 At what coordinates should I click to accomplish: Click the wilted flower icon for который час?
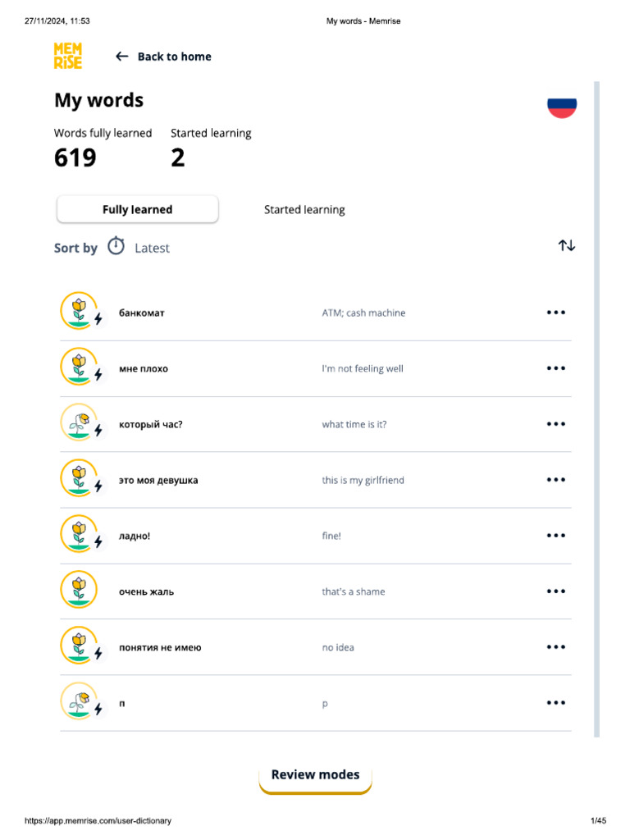(x=78, y=423)
